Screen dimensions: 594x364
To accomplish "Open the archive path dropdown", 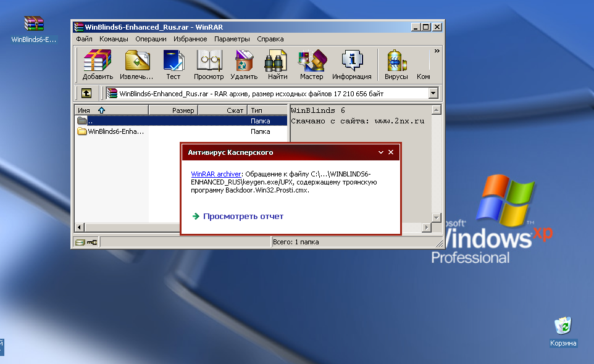I will pyautogui.click(x=433, y=93).
